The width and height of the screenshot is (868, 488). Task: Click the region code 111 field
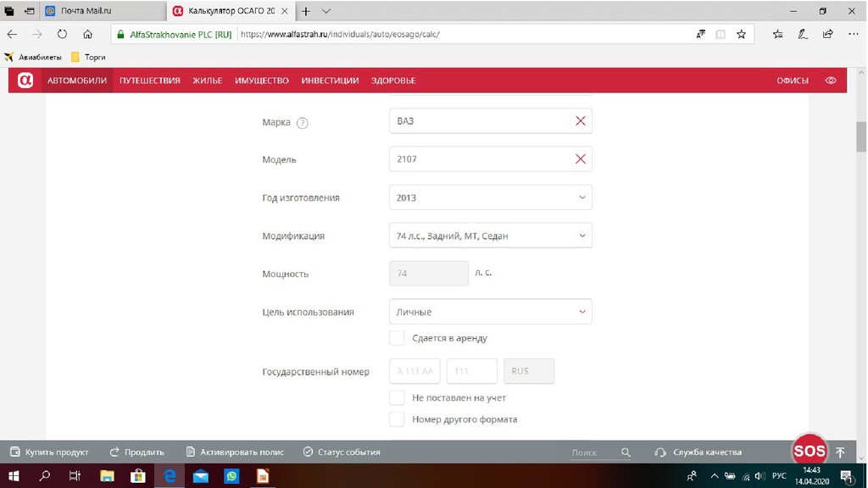pos(471,371)
